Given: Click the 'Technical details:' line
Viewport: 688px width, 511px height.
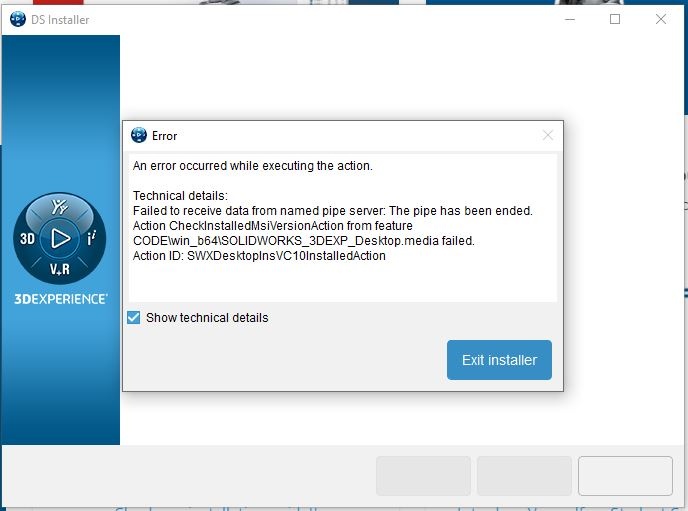Looking at the screenshot, I should [180, 196].
